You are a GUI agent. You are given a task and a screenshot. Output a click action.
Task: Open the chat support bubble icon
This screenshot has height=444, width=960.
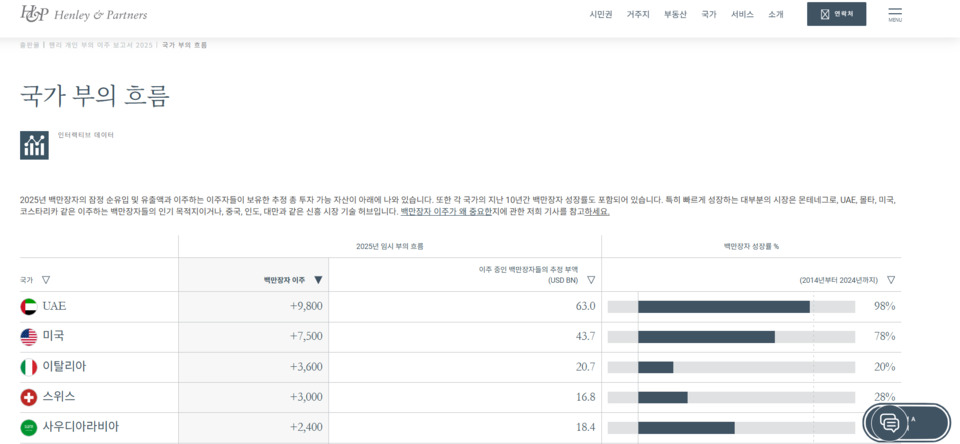(889, 422)
